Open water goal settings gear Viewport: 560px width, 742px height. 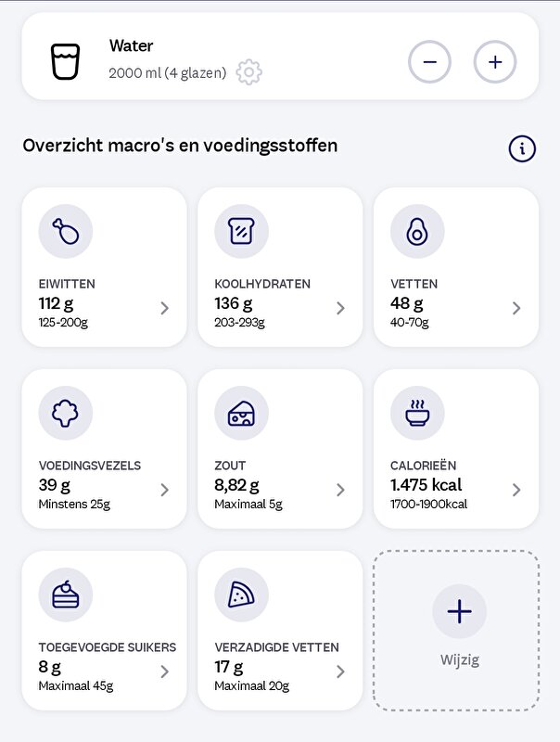coord(248,72)
